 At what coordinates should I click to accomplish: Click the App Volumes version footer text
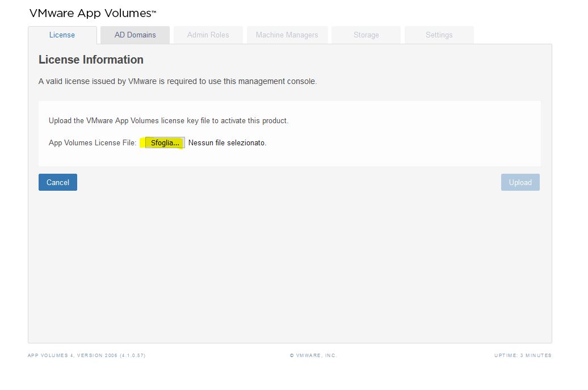coord(87,355)
